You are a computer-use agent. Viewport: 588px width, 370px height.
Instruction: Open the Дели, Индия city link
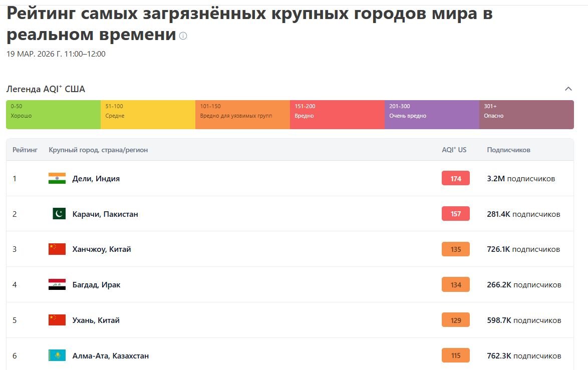pyautogui.click(x=96, y=178)
